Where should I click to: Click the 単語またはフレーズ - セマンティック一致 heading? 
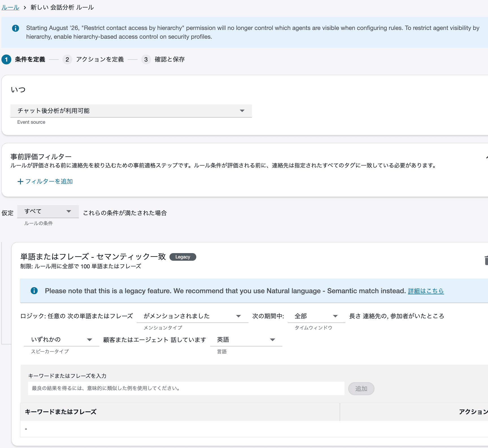pyautogui.click(x=93, y=256)
